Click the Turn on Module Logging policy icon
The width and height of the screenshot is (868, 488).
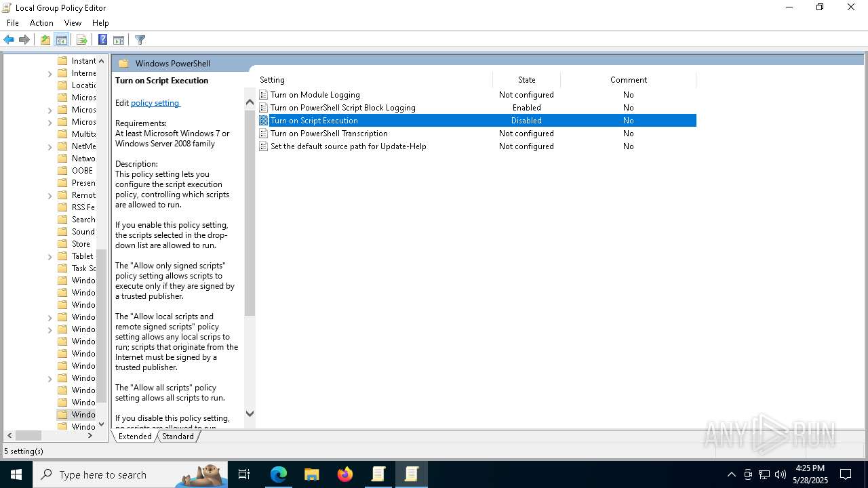pos(264,95)
